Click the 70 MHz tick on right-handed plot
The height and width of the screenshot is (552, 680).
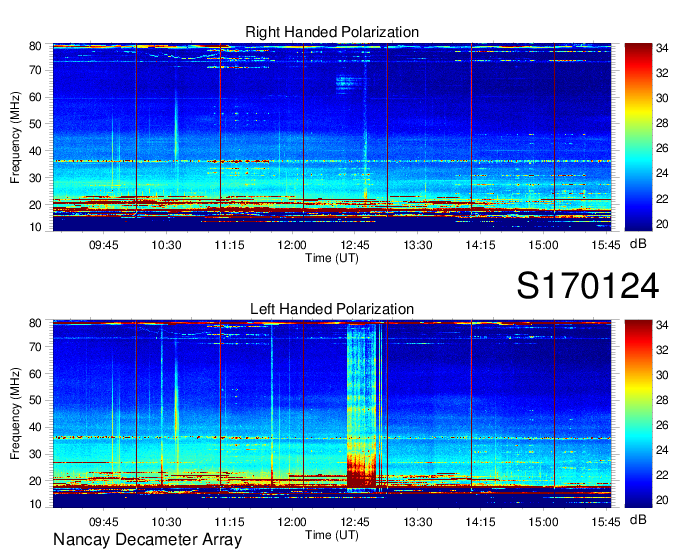click(x=35, y=70)
